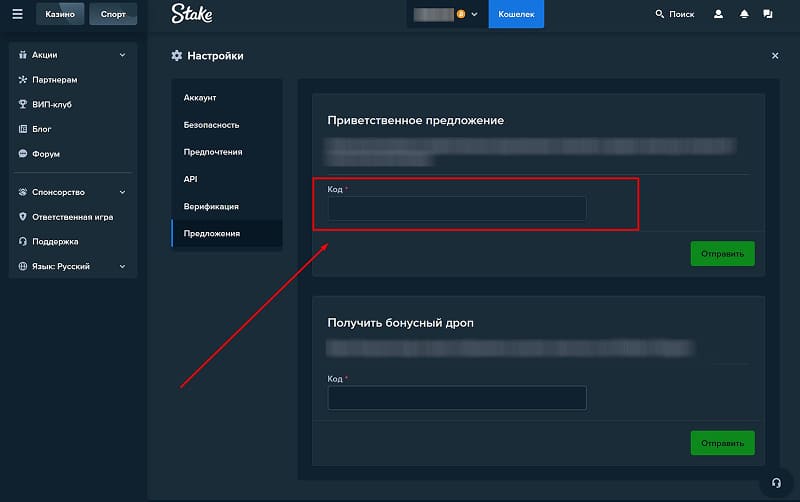Click the Bitcoin currency icon

pyautogui.click(x=461, y=14)
